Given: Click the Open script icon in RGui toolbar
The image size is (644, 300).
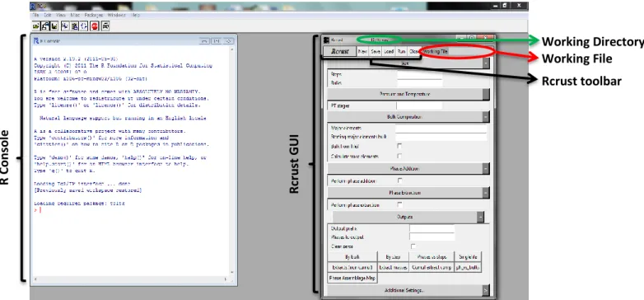Looking at the screenshot, I should pos(36,26).
